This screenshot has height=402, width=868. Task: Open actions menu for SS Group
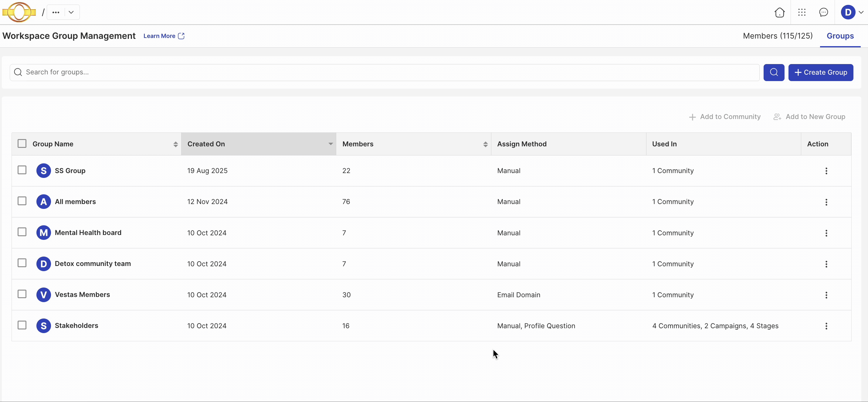pos(826,171)
